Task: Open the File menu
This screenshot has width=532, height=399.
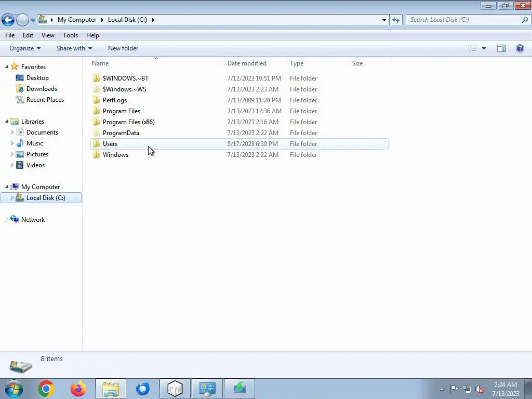Action: coord(10,35)
